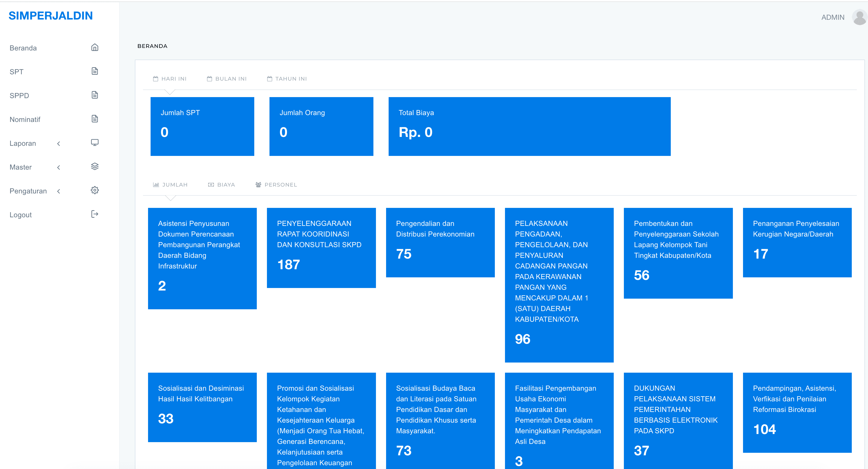The height and width of the screenshot is (469, 868).
Task: Open the SPPD menu link
Action: coord(19,96)
